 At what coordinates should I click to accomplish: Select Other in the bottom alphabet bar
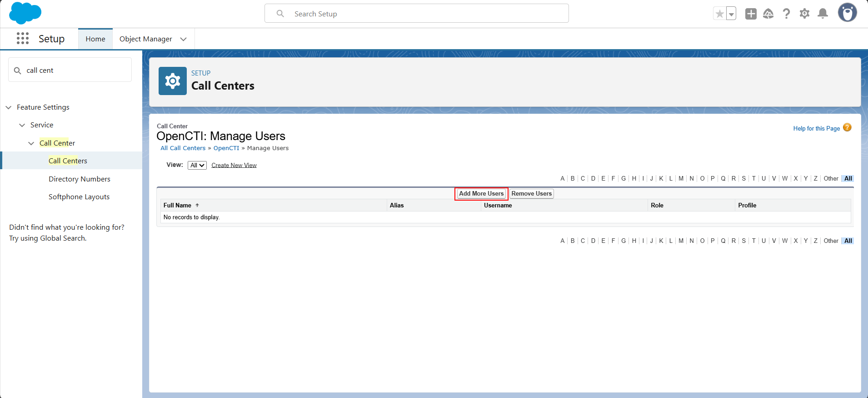coord(831,241)
